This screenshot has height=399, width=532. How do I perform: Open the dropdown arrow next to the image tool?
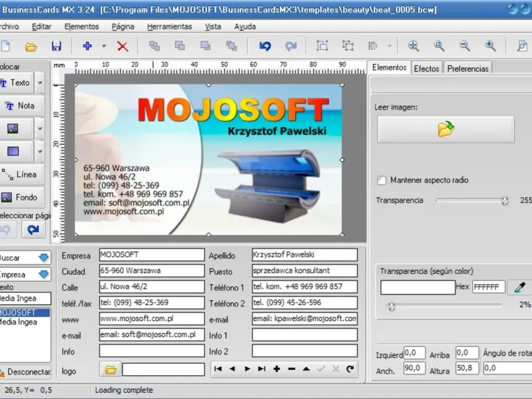pyautogui.click(x=40, y=128)
